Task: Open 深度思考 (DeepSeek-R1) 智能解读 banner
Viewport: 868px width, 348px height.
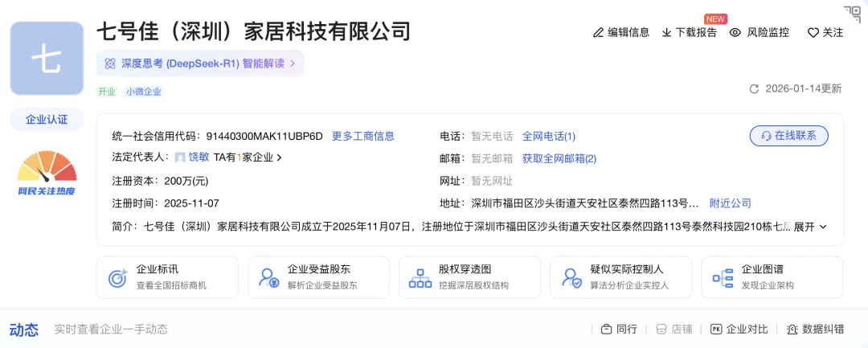Action: pyautogui.click(x=200, y=63)
